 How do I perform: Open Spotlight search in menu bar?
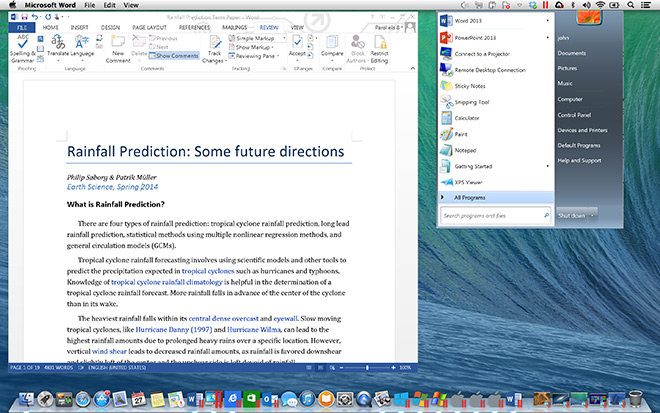pyautogui.click(x=631, y=5)
